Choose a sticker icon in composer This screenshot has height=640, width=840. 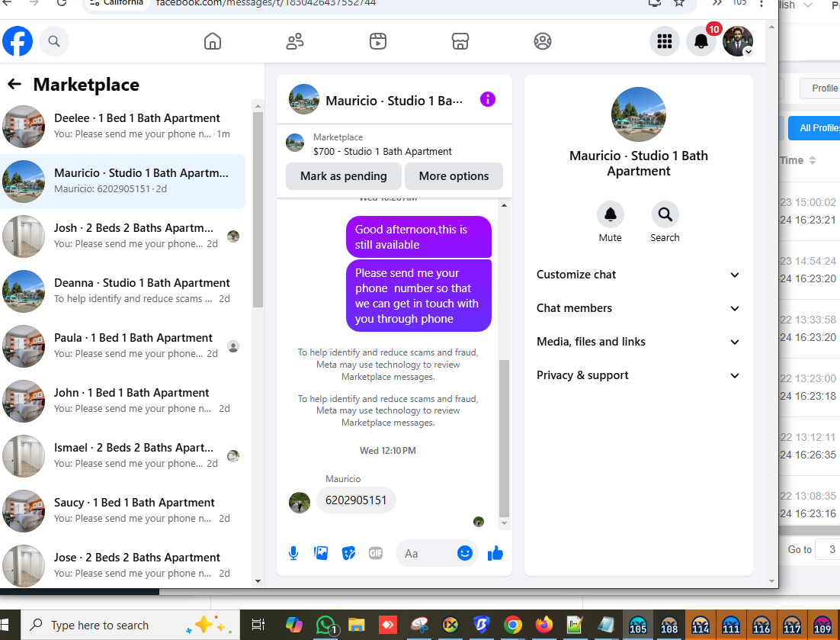click(x=348, y=553)
